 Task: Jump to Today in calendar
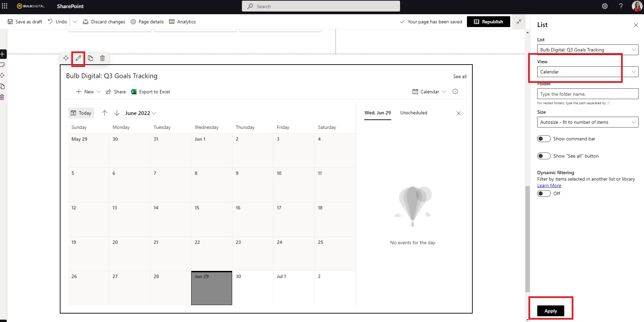(x=81, y=113)
